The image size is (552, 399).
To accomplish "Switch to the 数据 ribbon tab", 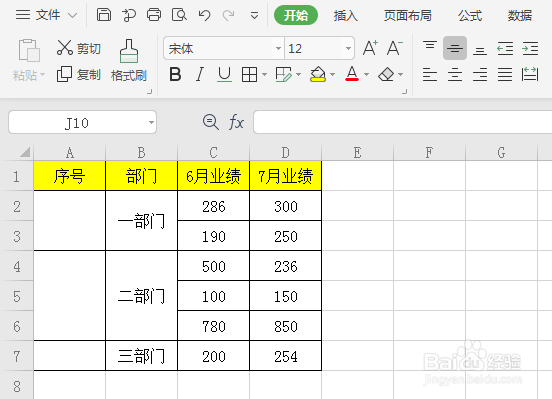I will coord(520,15).
